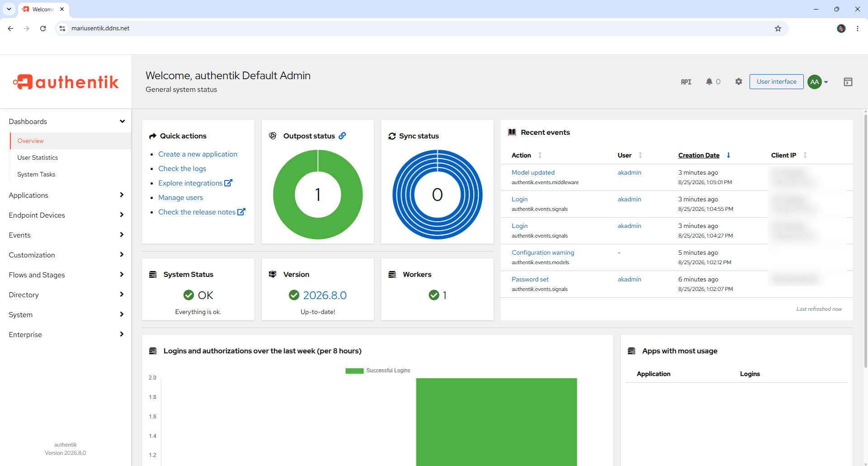
Task: Open the settings gear in header
Action: pos(739,81)
